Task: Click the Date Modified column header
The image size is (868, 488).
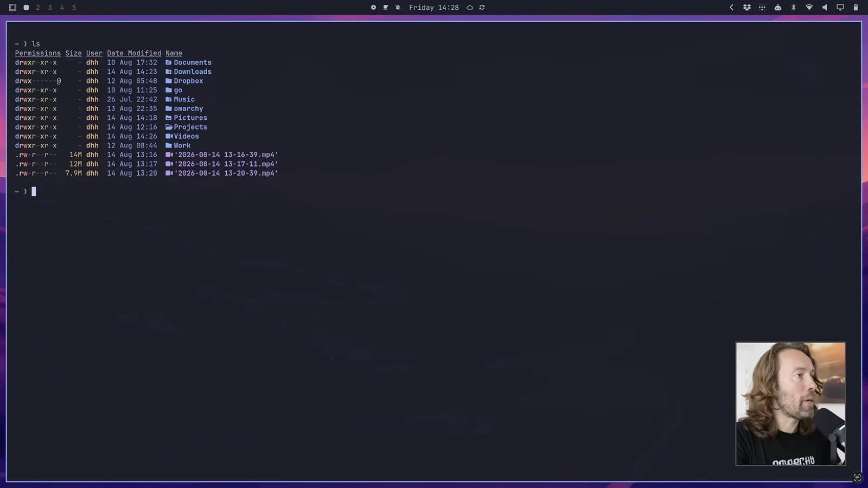Action: [134, 53]
